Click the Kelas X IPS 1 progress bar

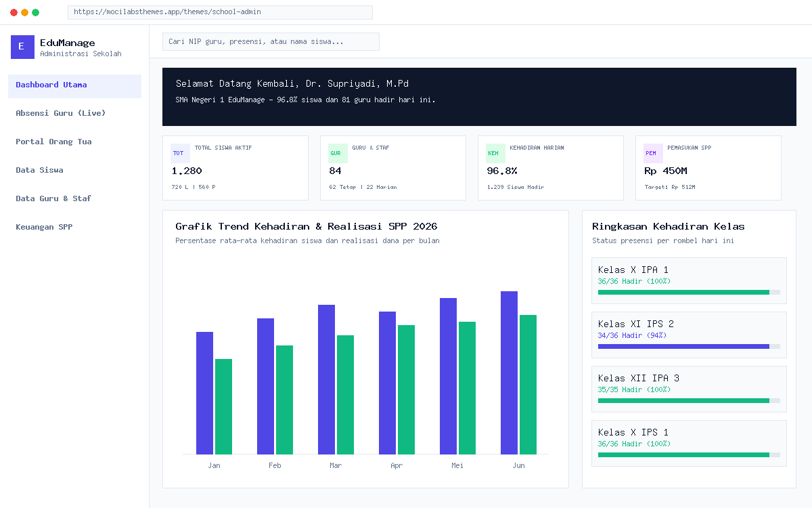(689, 454)
